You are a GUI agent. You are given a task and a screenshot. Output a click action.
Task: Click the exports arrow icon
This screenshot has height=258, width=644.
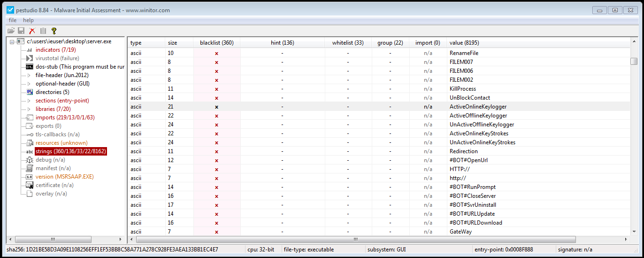coord(29,126)
